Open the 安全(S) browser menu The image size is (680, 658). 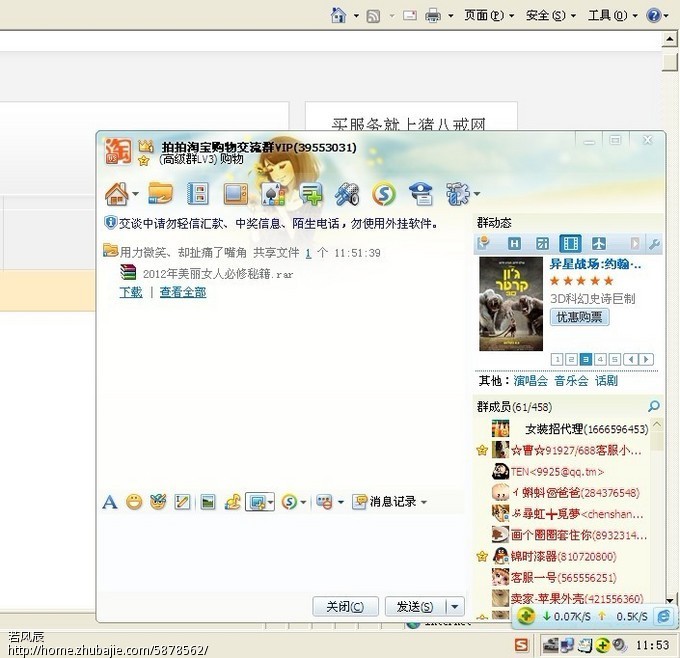click(x=550, y=16)
